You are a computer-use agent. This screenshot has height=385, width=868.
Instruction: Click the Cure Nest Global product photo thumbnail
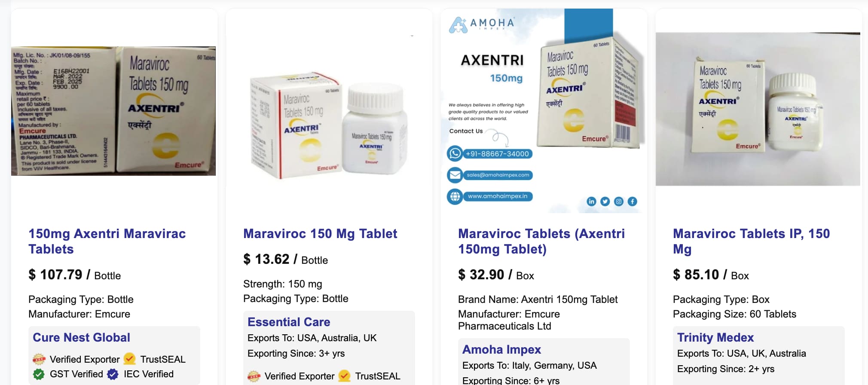point(113,111)
